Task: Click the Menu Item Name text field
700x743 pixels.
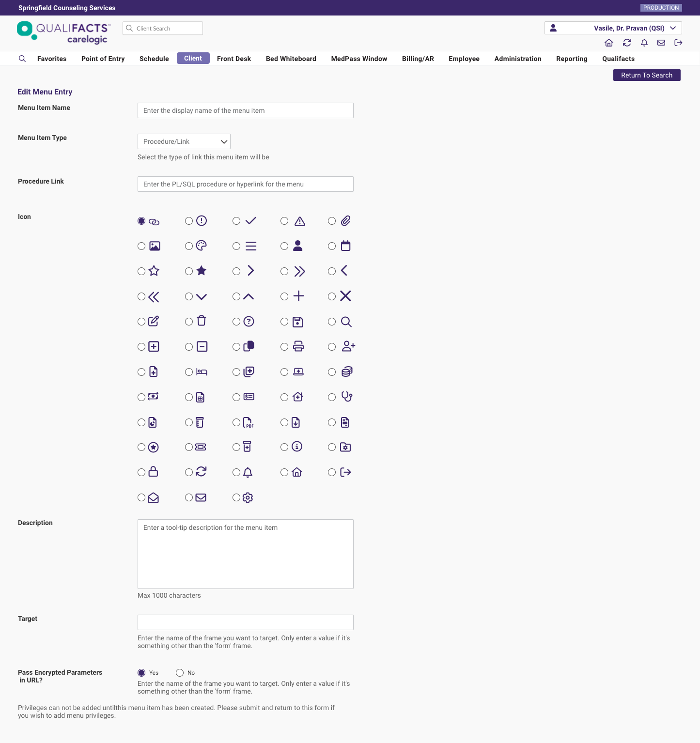Action: (x=245, y=110)
